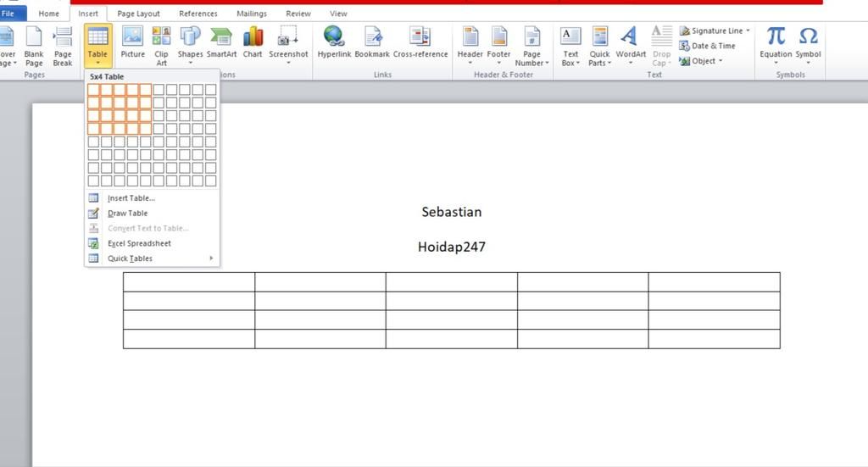Open the Footer options

498,46
